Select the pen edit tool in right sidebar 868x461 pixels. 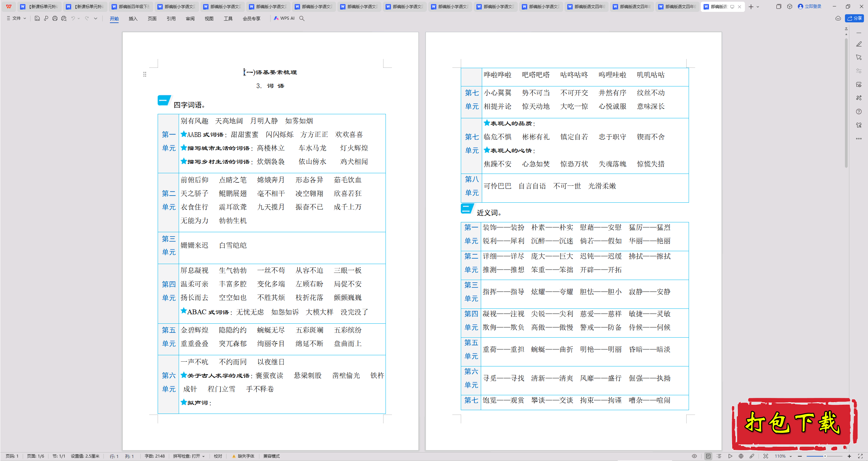pyautogui.click(x=859, y=44)
